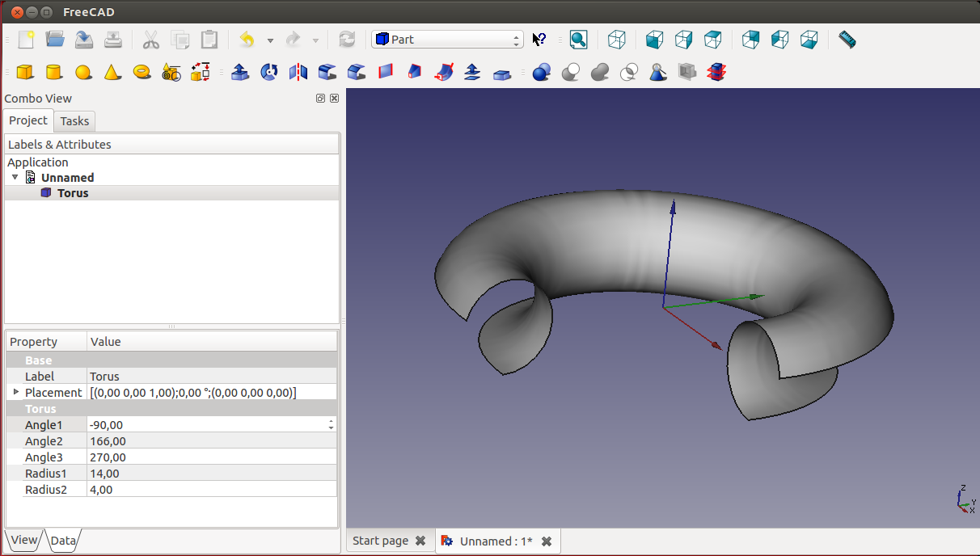
Task: Click the Extrude tool icon
Action: coord(240,72)
